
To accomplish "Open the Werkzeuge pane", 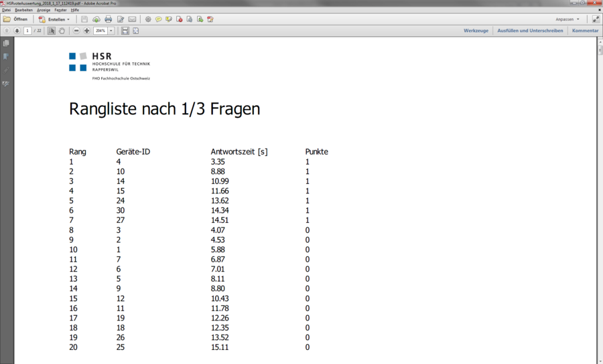I will [476, 31].
